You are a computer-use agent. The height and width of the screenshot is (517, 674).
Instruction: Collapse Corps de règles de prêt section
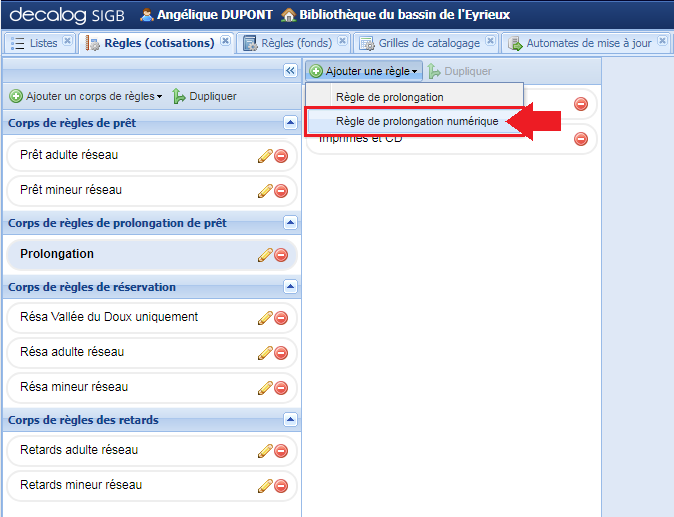click(x=290, y=123)
